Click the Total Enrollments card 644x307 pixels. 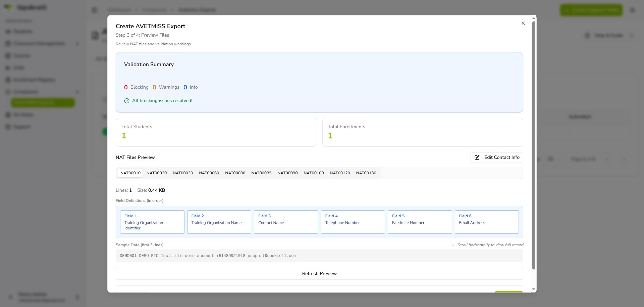(423, 132)
